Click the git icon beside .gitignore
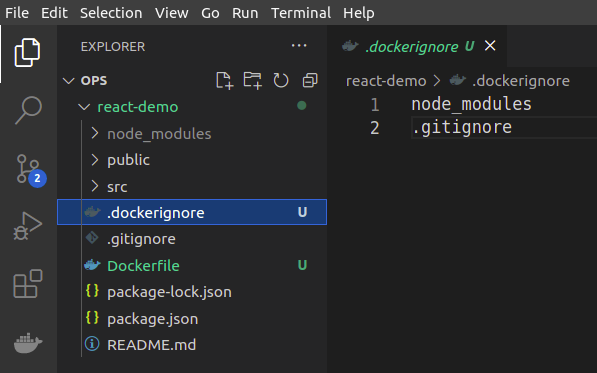Image resolution: width=597 pixels, height=373 pixels. [92, 238]
